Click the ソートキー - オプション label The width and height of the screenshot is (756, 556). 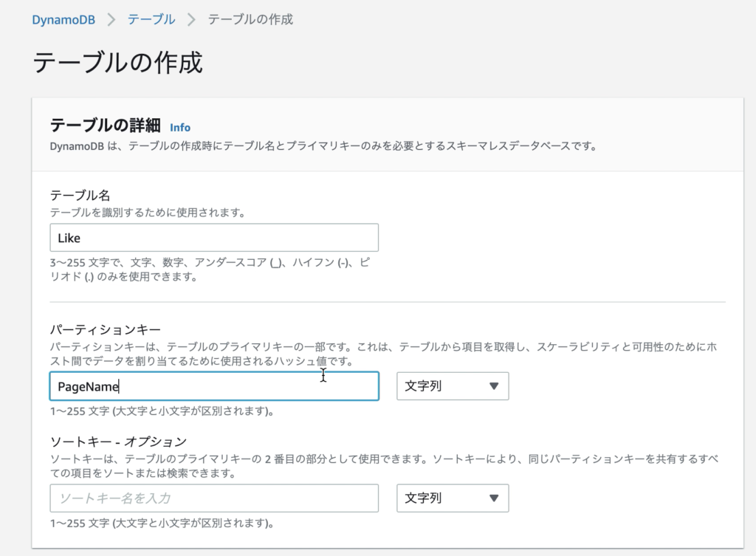pos(118,442)
